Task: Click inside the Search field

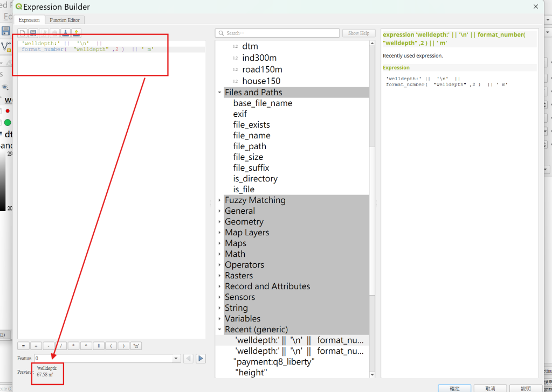Action: [277, 33]
